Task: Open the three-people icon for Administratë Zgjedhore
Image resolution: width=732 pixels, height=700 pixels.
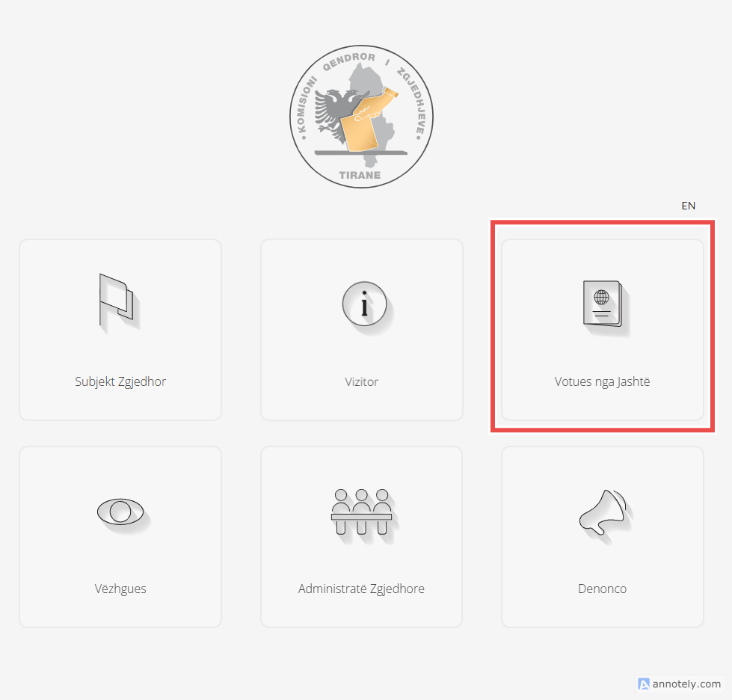Action: [x=362, y=512]
